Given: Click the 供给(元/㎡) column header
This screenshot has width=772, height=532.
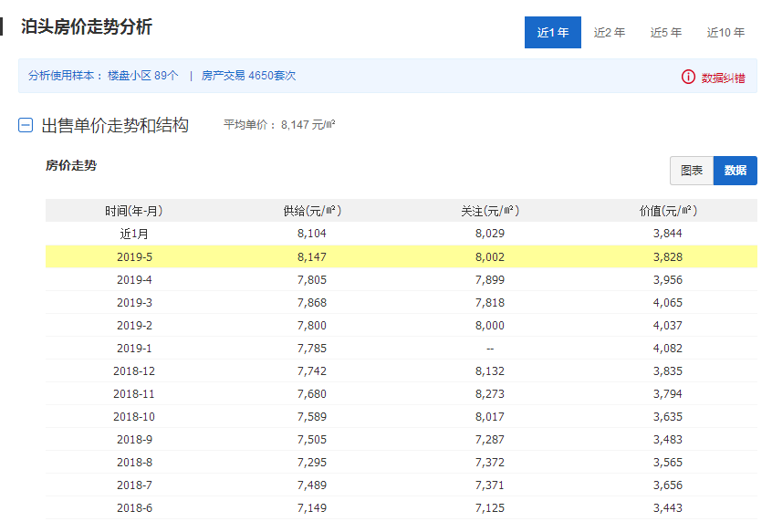Looking at the screenshot, I should pos(312,211).
